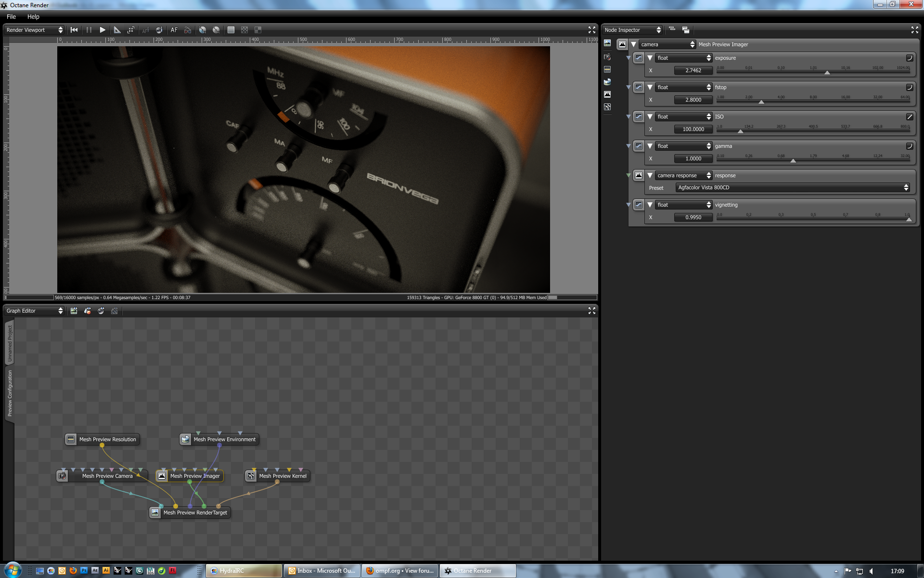Select the Mesh Preview RenderTarget node
The width and height of the screenshot is (924, 578).
(190, 512)
